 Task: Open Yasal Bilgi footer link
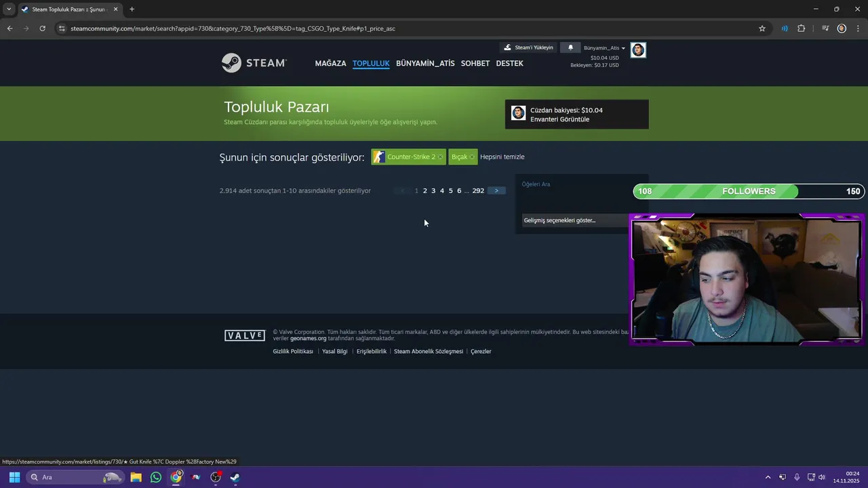[334, 351]
